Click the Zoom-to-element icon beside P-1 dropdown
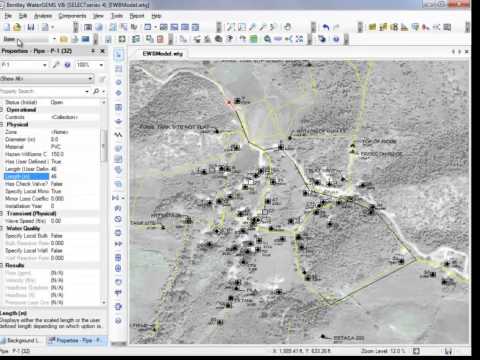 click(x=56, y=65)
